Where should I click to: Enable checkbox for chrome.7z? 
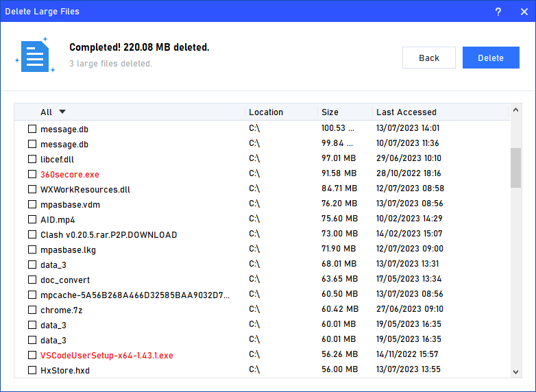[32, 310]
